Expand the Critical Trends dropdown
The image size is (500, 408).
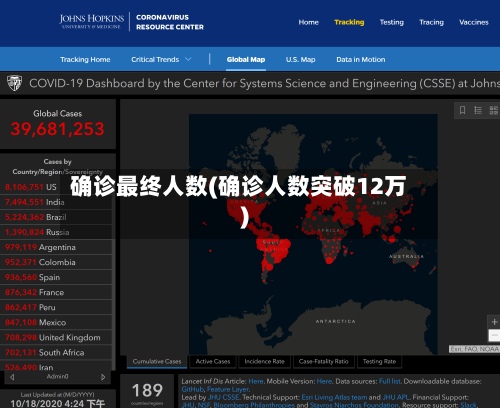[x=161, y=59]
